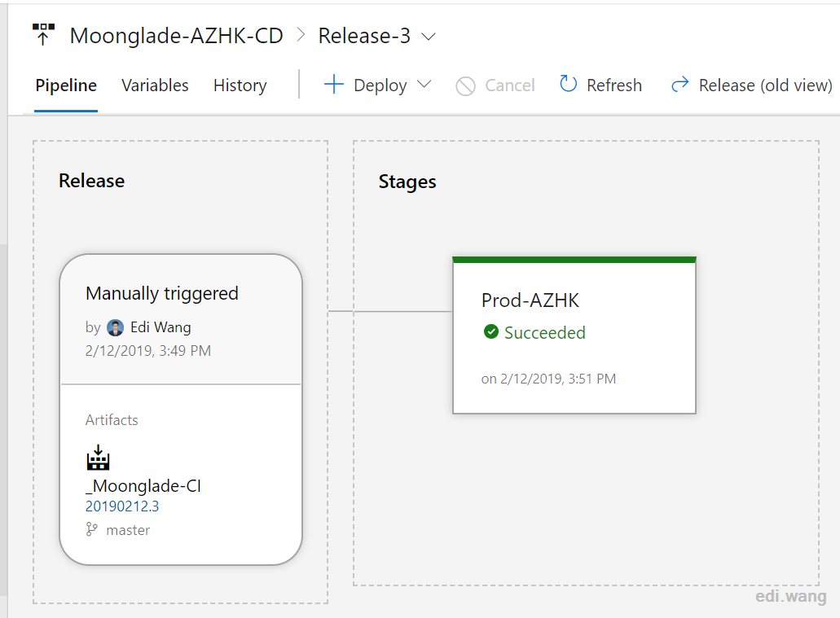This screenshot has height=618, width=840.
Task: Click the release pipeline icon beside Moonglade-AZHK-CD
Action: coord(43,35)
